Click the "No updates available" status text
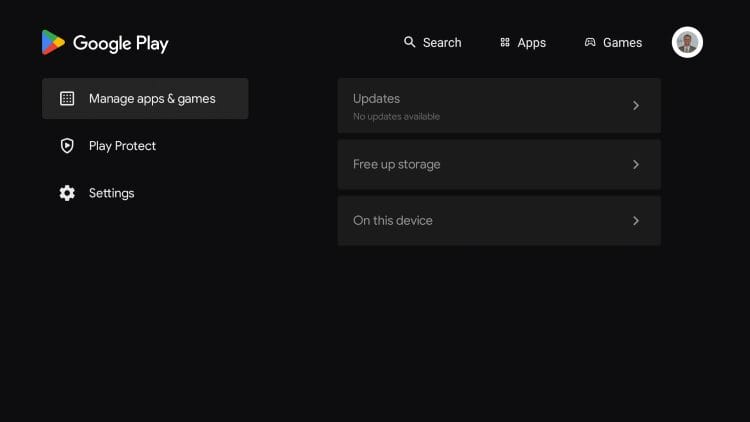The height and width of the screenshot is (422, 750). [x=396, y=117]
